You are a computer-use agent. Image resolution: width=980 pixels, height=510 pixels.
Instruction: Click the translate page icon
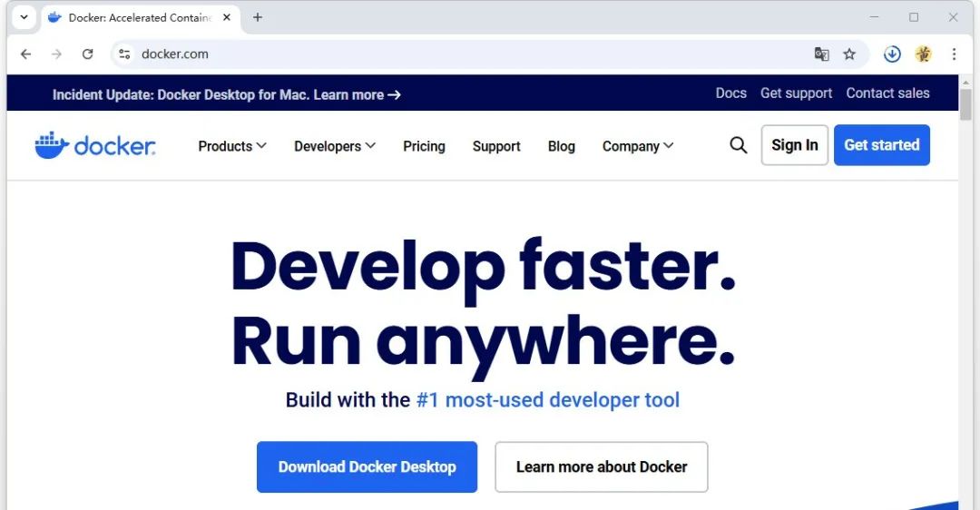click(x=821, y=54)
